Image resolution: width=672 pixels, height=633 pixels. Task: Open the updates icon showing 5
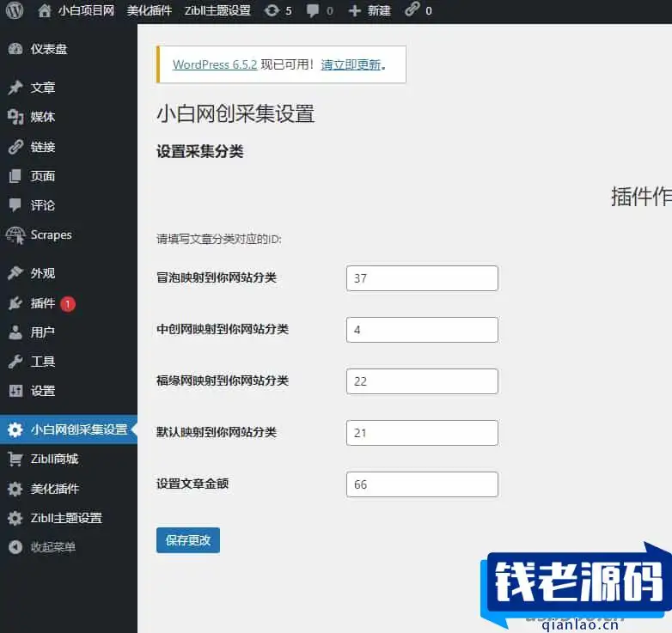tap(272, 10)
